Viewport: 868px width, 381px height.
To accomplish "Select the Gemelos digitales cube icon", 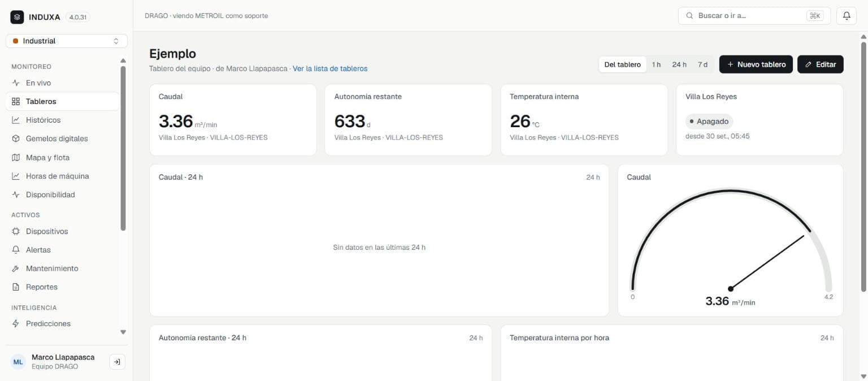I will point(16,138).
